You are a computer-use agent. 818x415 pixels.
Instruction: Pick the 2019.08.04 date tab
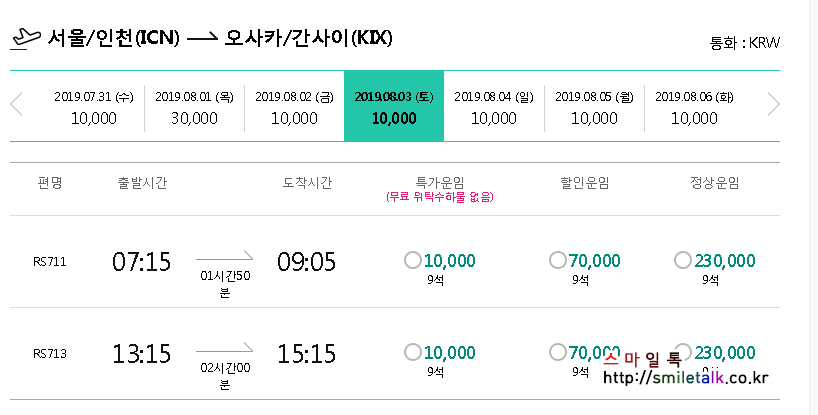tap(494, 107)
